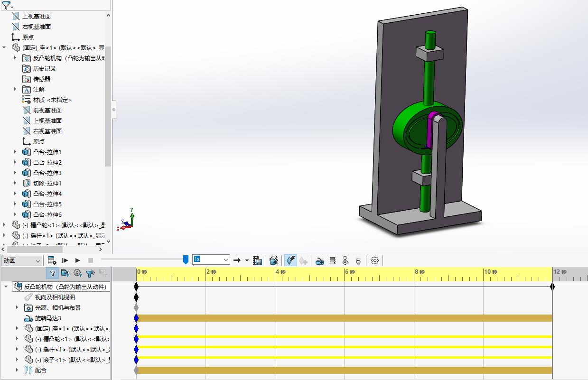Open the Calculate motion study button
This screenshot has height=380, width=588.
pyautogui.click(x=52, y=260)
